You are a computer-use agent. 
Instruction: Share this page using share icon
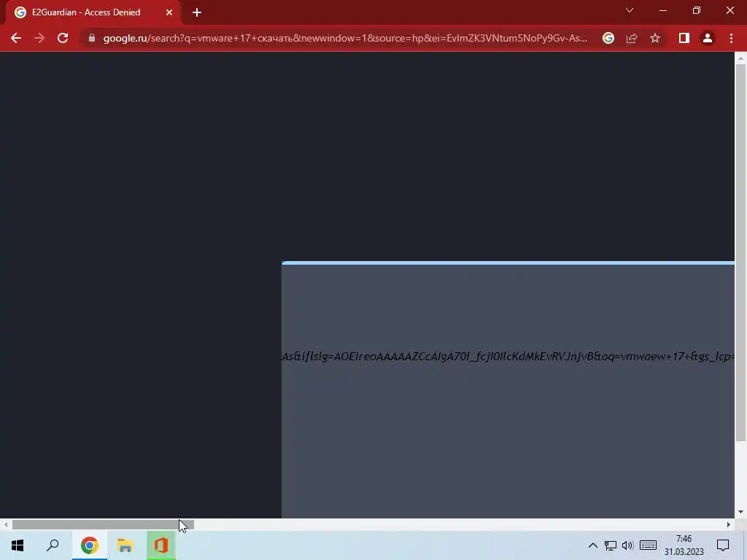click(x=632, y=38)
